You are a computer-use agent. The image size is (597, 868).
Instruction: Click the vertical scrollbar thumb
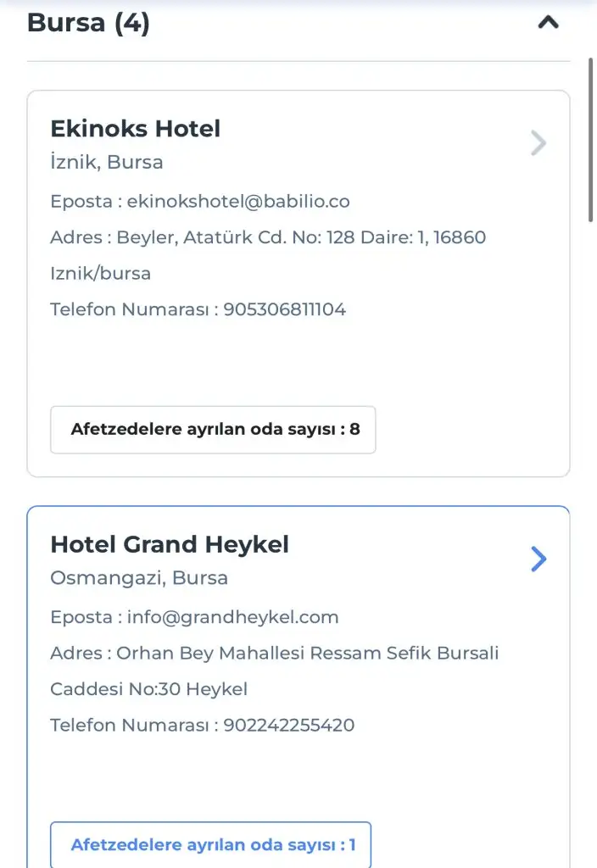tap(591, 140)
